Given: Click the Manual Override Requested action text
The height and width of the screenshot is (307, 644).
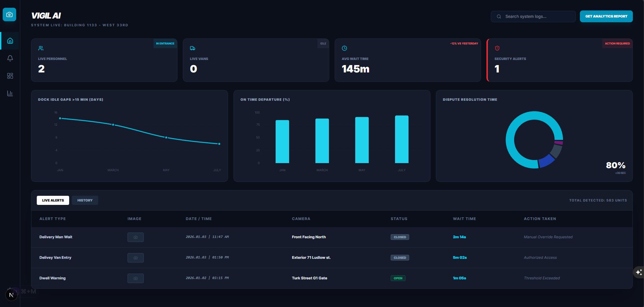Looking at the screenshot, I should click(548, 237).
